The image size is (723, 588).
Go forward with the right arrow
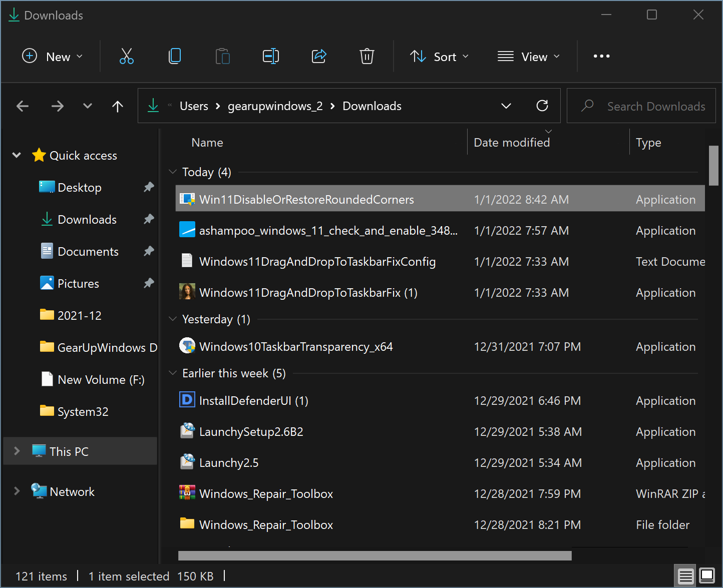tap(58, 106)
